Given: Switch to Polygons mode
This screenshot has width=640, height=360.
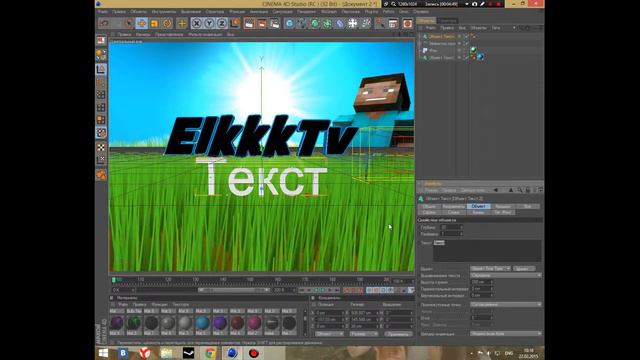Looking at the screenshot, I should coord(101,120).
